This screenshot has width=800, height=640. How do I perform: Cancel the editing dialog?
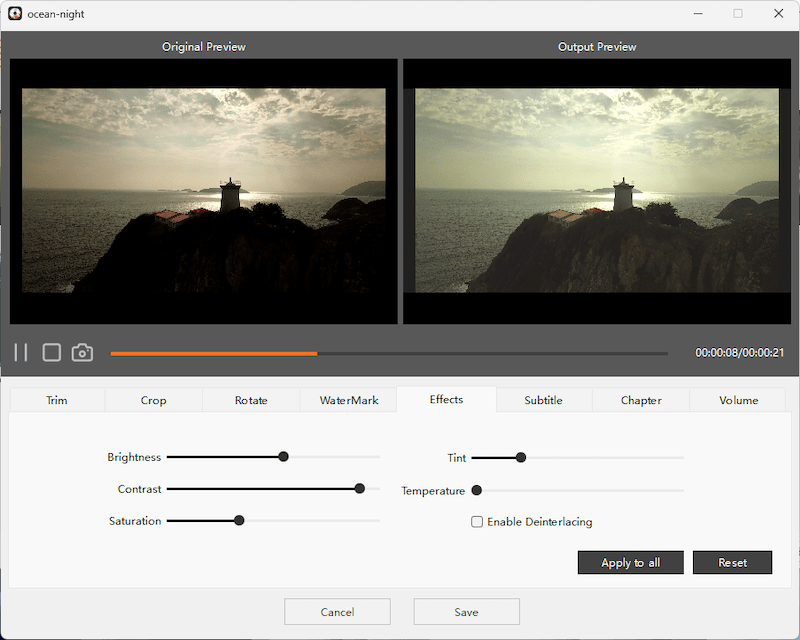[x=337, y=612]
